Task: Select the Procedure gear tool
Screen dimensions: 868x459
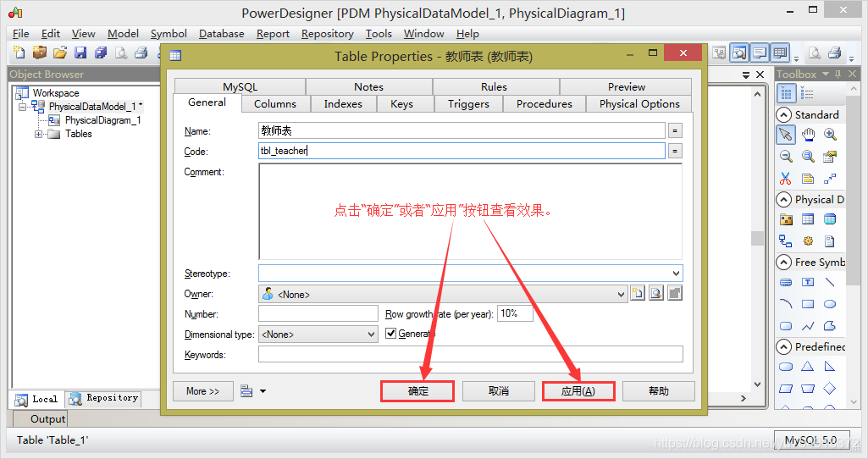Action: pyautogui.click(x=808, y=241)
